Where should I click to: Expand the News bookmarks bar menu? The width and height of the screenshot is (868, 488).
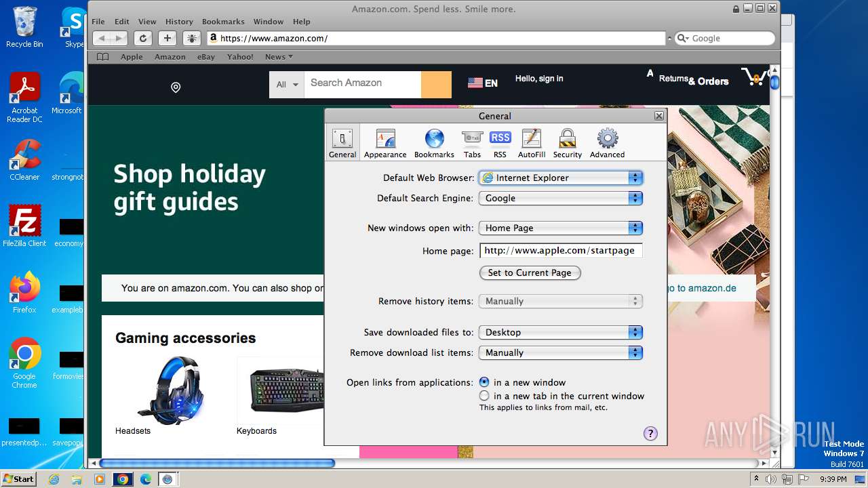click(279, 57)
